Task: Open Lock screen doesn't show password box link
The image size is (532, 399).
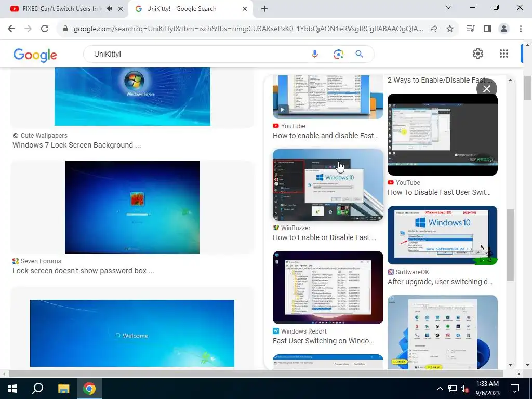Action: click(83, 271)
